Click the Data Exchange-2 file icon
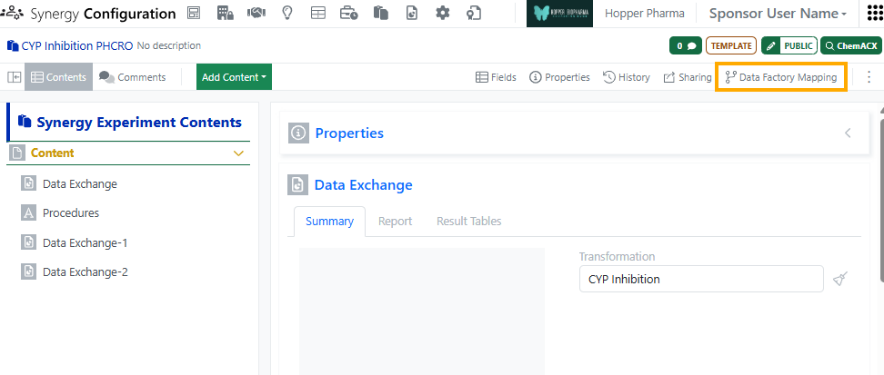884x375 pixels. [x=28, y=272]
